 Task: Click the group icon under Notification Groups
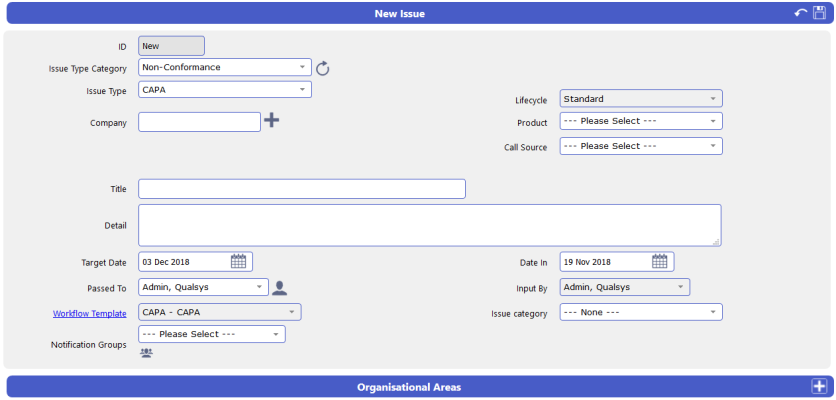pyautogui.click(x=147, y=353)
